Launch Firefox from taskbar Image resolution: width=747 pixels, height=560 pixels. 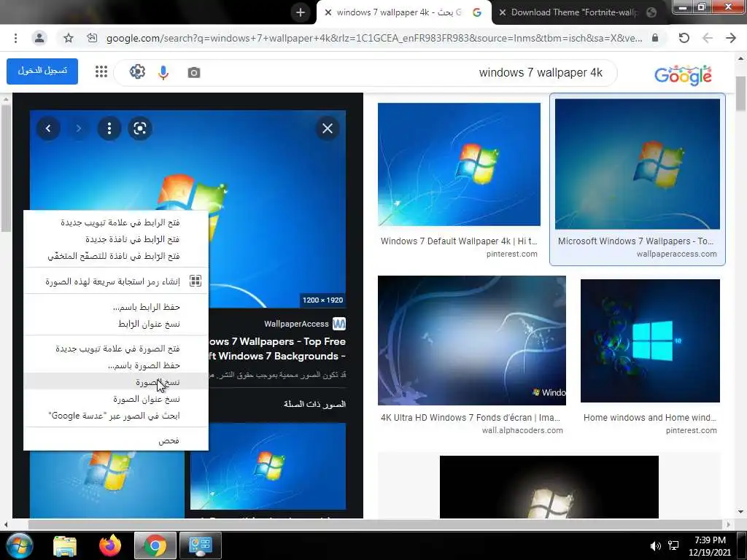(x=110, y=545)
